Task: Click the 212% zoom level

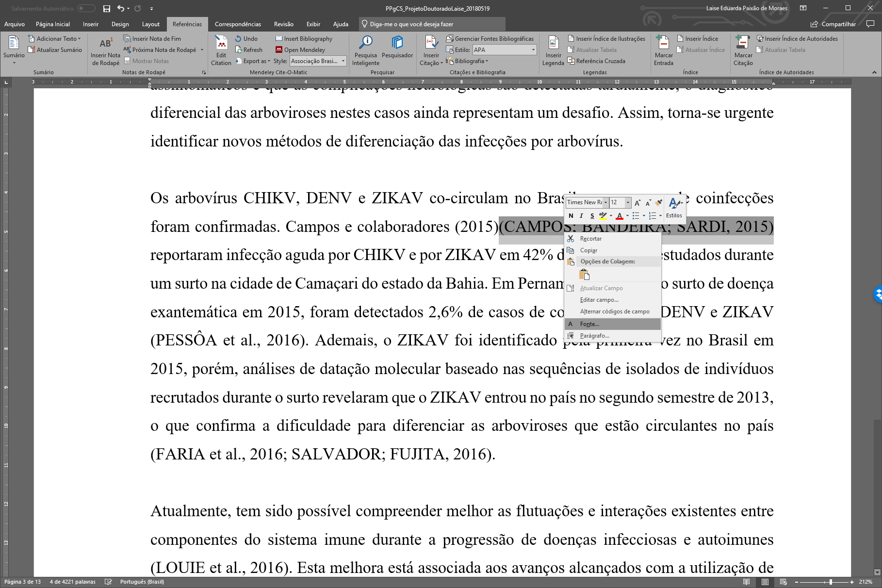Action: tap(866, 582)
